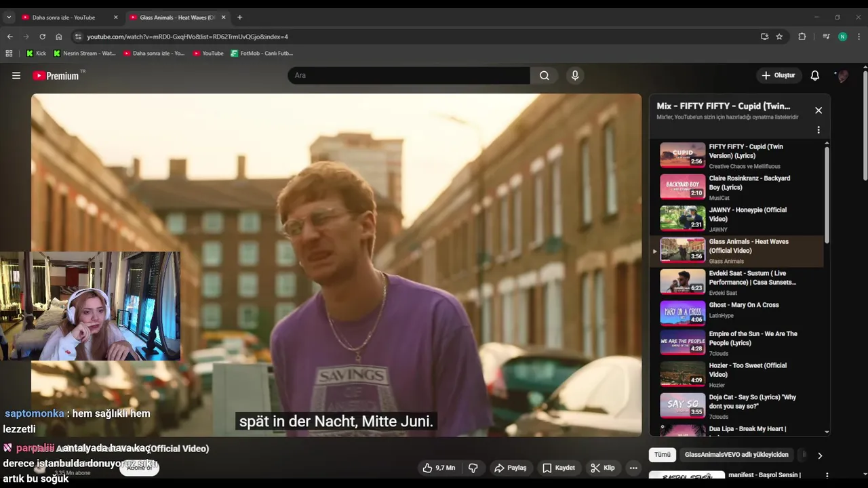
Task: Open Chrome three-dot menu
Action: [x=859, y=37]
